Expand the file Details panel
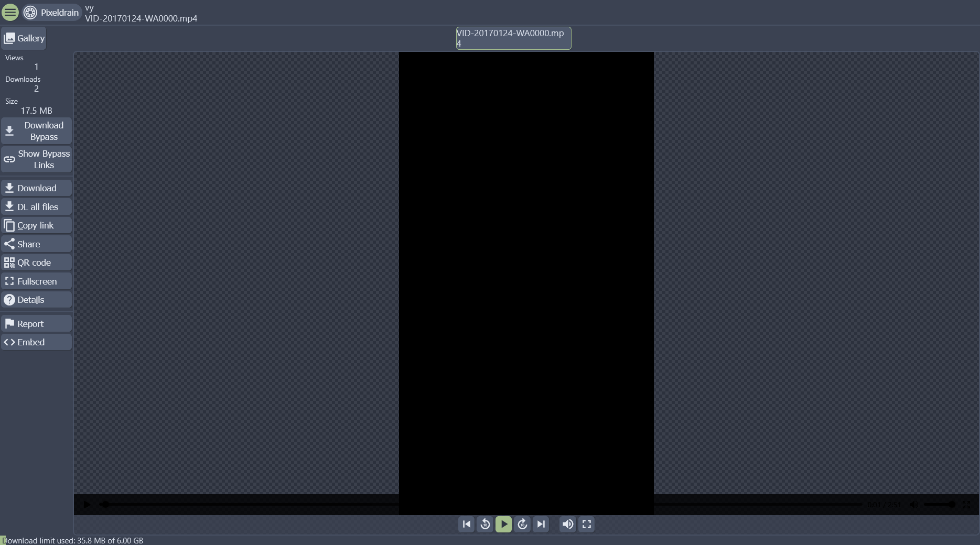The height and width of the screenshot is (545, 980). [36, 300]
